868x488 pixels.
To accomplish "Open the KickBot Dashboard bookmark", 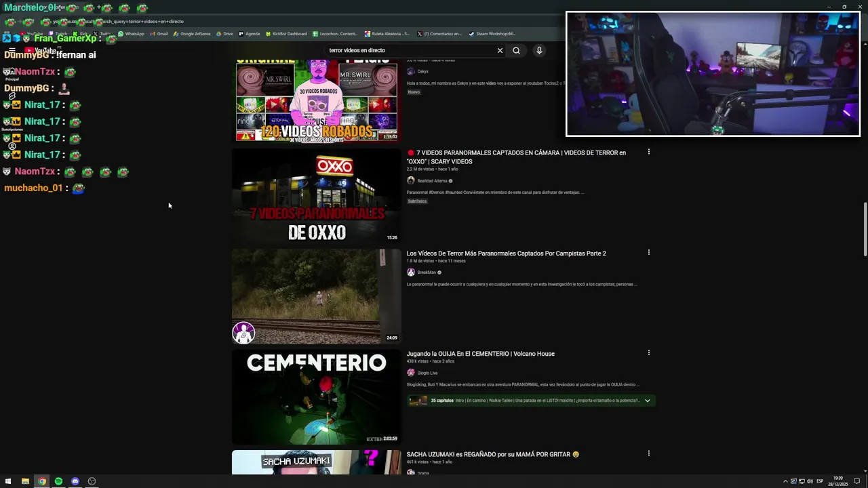I will 286,33.
